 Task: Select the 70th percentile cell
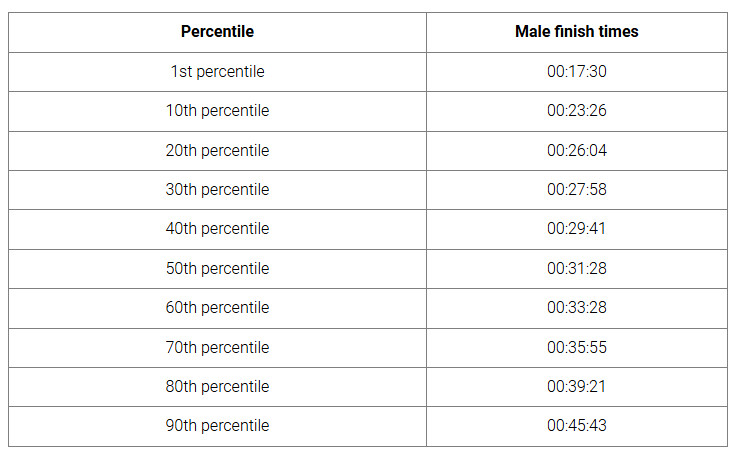pyautogui.click(x=217, y=347)
